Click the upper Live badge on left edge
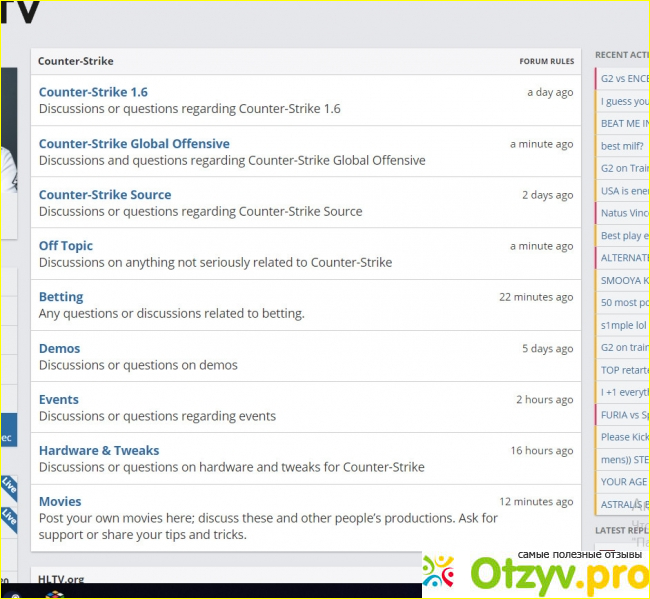 tap(8, 486)
